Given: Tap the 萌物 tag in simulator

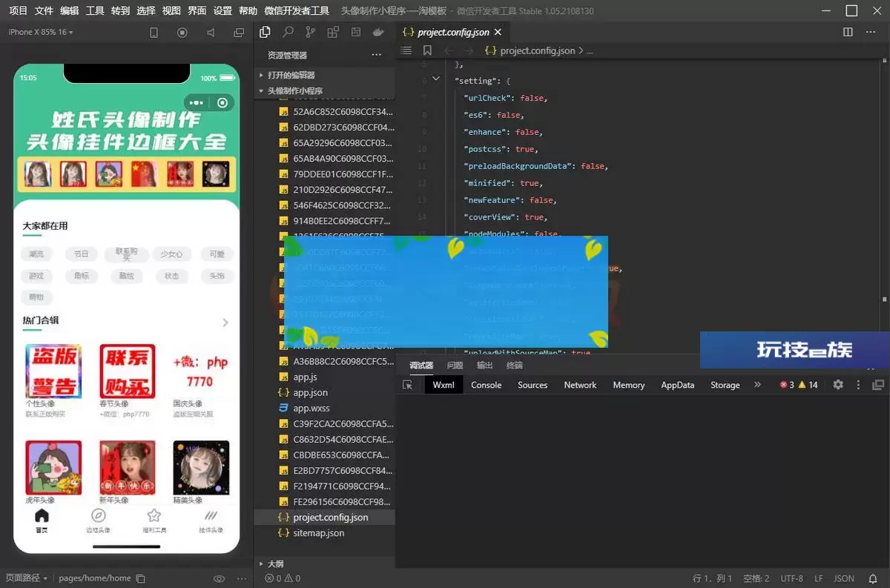Looking at the screenshot, I should coord(36,297).
